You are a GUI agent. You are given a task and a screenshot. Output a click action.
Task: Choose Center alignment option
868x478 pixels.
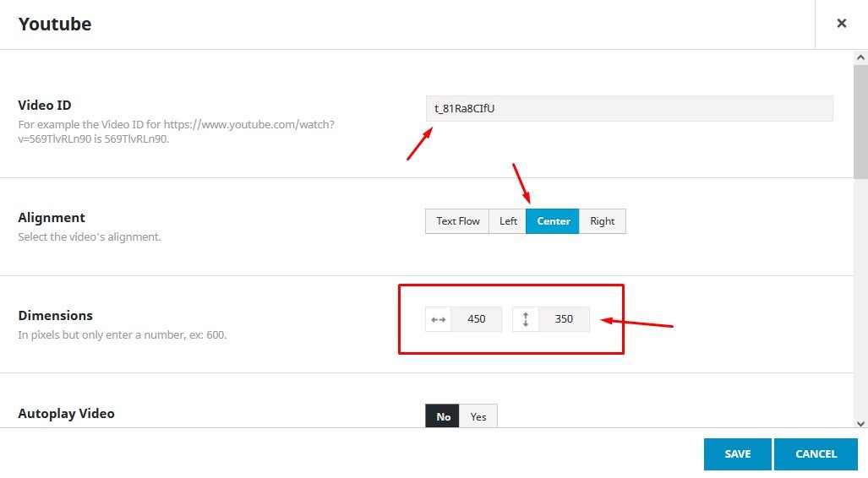(x=553, y=221)
